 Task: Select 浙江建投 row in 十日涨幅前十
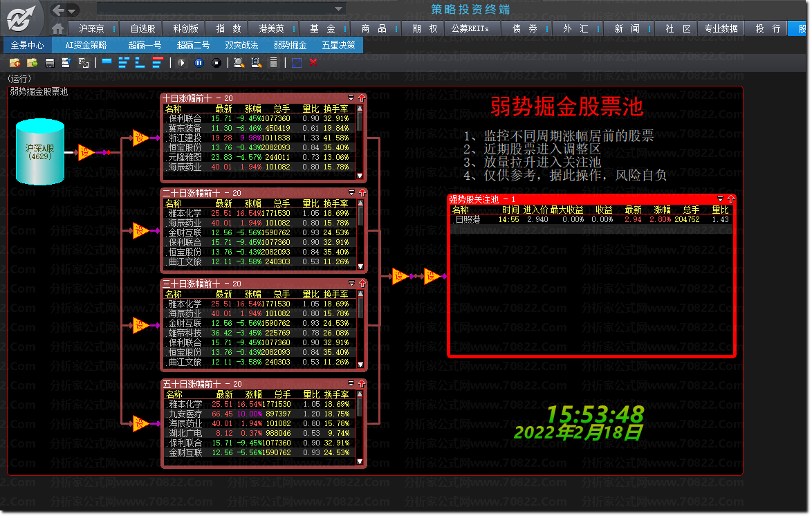[259, 138]
